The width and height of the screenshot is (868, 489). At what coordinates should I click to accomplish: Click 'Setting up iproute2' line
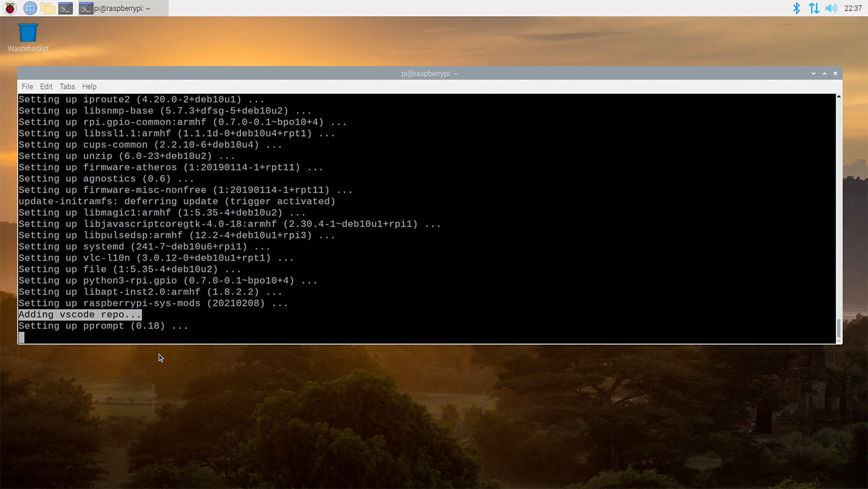[x=141, y=99]
